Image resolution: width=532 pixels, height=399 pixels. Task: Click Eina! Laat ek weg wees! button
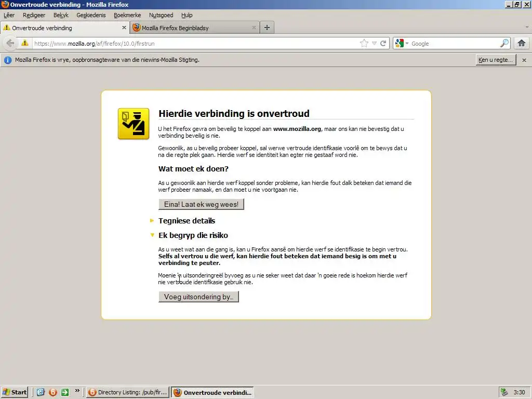point(201,204)
